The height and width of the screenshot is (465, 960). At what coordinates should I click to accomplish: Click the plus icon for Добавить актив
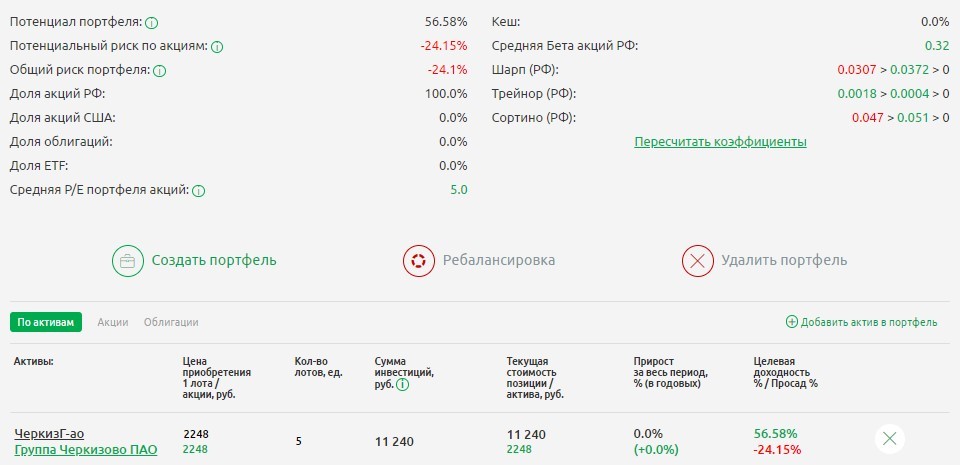[x=792, y=322]
